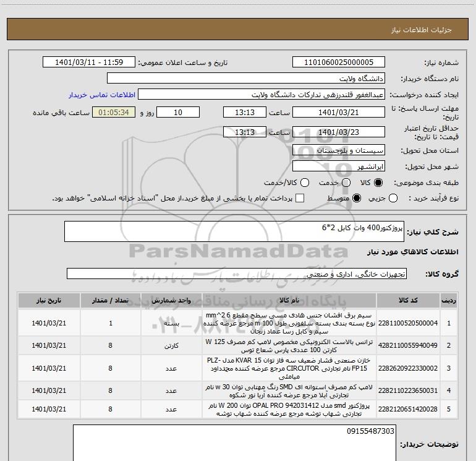
Task: Click the request creator field عبدالغفور قلندرزهی
Action: pyautogui.click(x=261, y=95)
